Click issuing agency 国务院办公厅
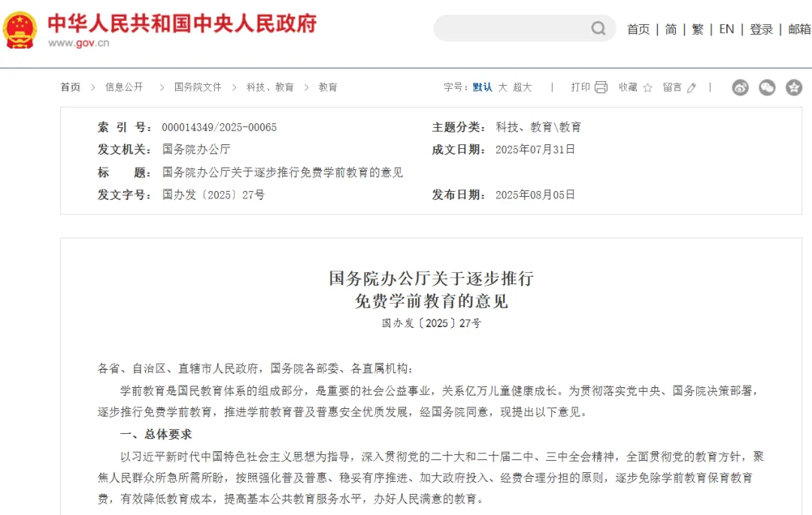The height and width of the screenshot is (515, 812). tap(196, 150)
